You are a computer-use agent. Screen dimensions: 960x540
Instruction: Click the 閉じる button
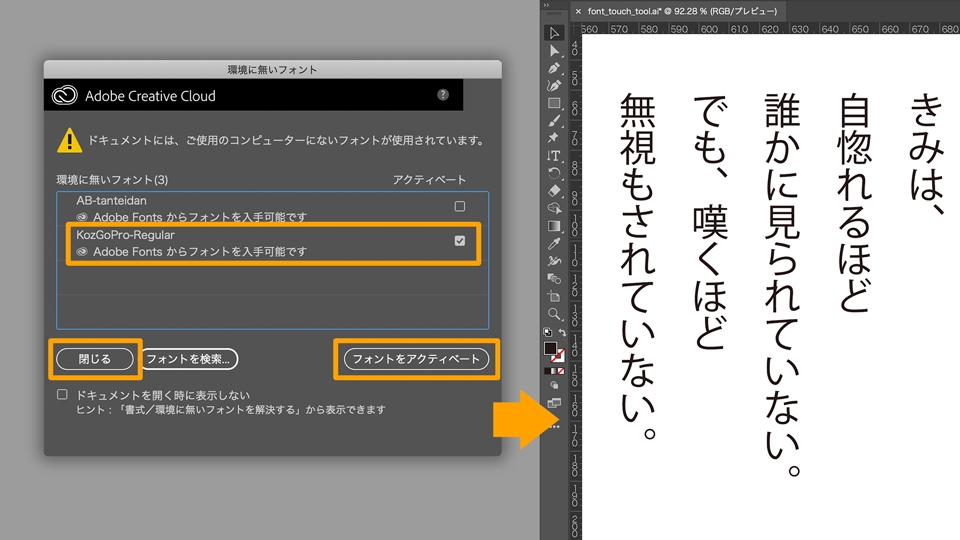coord(95,359)
